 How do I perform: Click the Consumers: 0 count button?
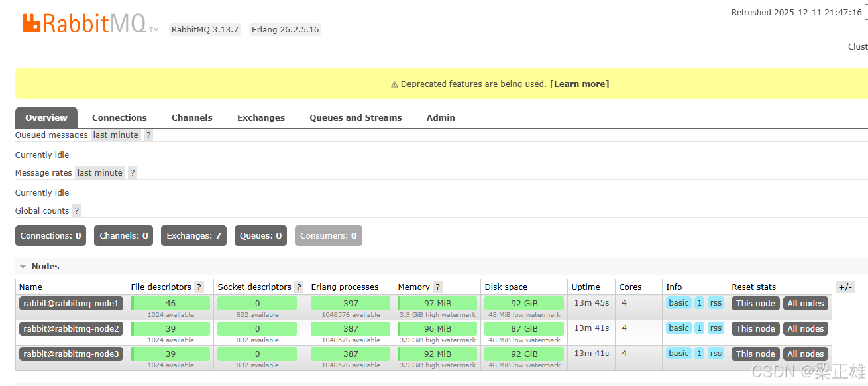point(329,235)
